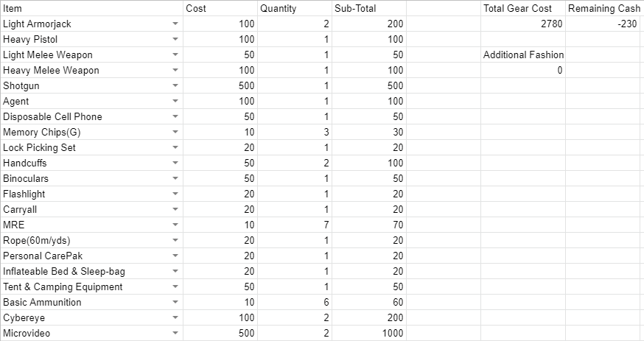This screenshot has width=644, height=341.
Task: Click the Basic Ammunition quantity cell
Action: (295, 303)
